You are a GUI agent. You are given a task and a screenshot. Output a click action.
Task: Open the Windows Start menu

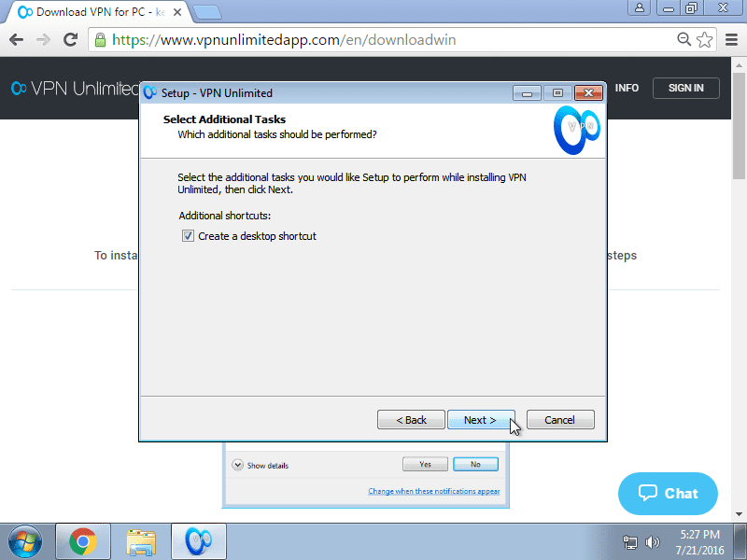[23, 541]
